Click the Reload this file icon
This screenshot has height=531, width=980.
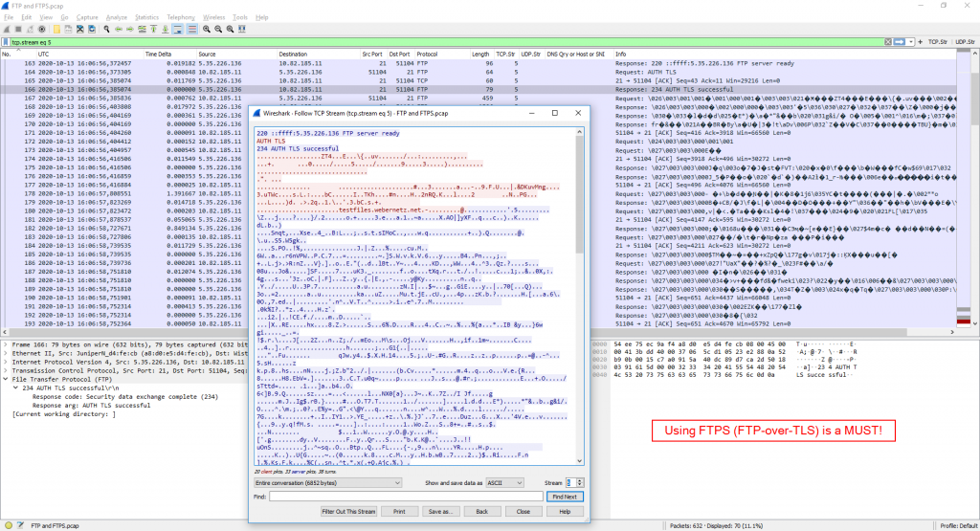tap(93, 30)
